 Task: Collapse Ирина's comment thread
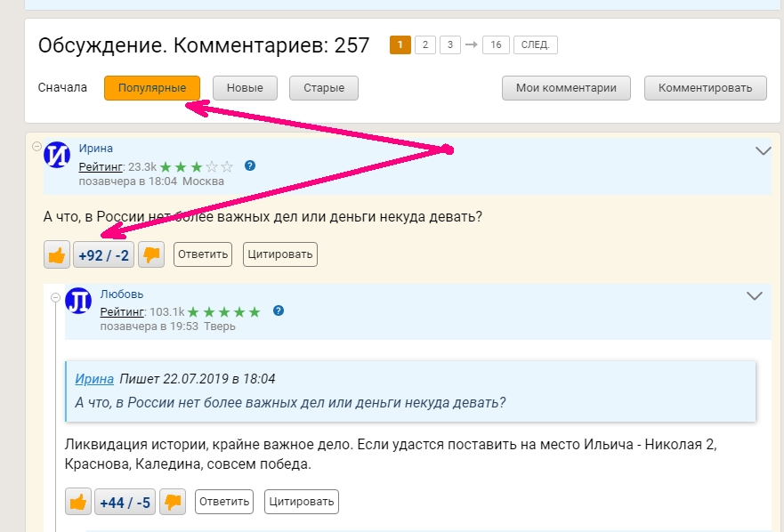pos(37,147)
